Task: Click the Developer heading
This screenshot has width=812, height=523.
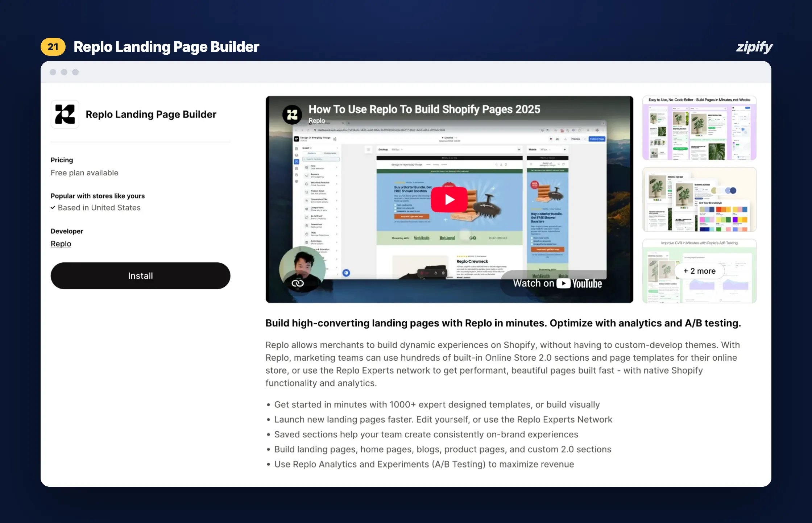Action: coord(67,231)
